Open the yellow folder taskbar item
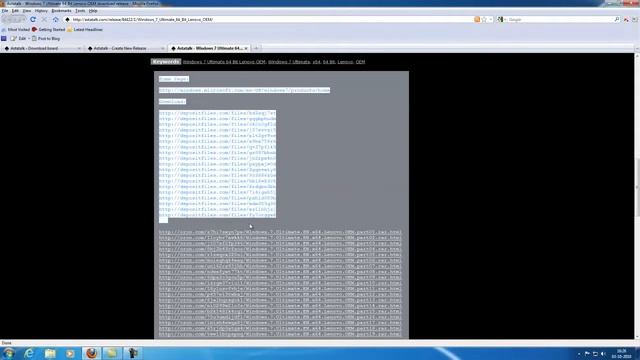This screenshot has width=640, height=360. pos(111,353)
